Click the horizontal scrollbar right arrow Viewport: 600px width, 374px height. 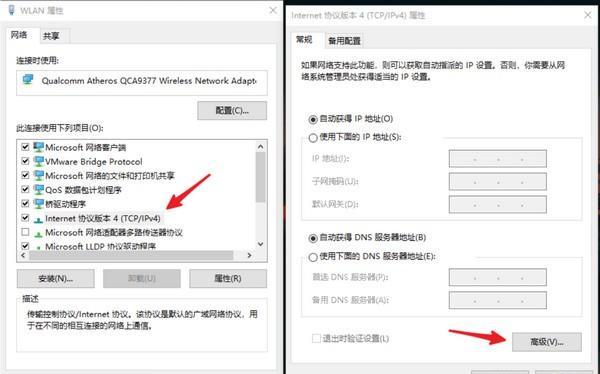(x=249, y=255)
